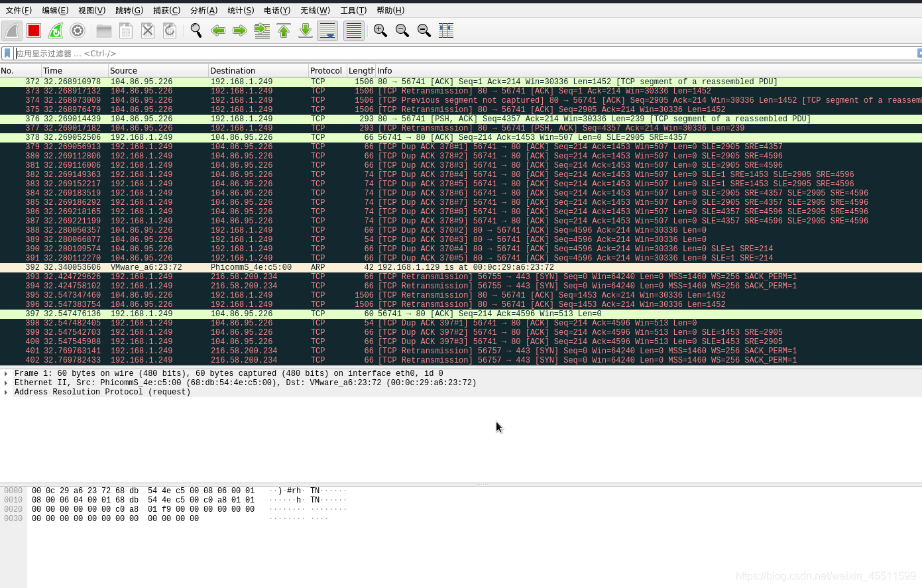Find a packet with the magnifier icon
This screenshot has width=922, height=588.
196,30
